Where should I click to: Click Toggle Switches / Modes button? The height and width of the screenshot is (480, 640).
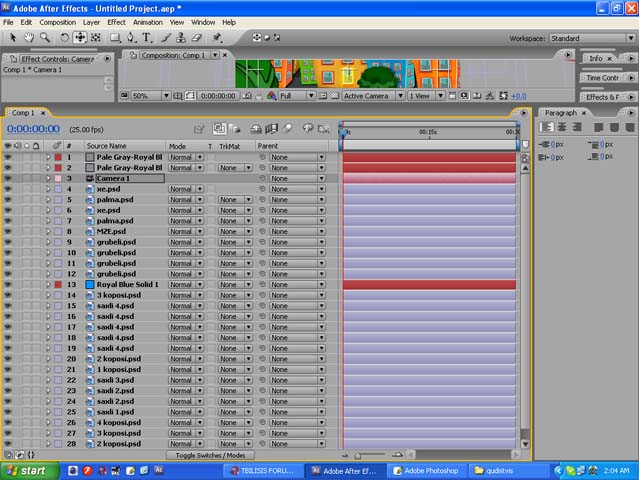pos(210,455)
